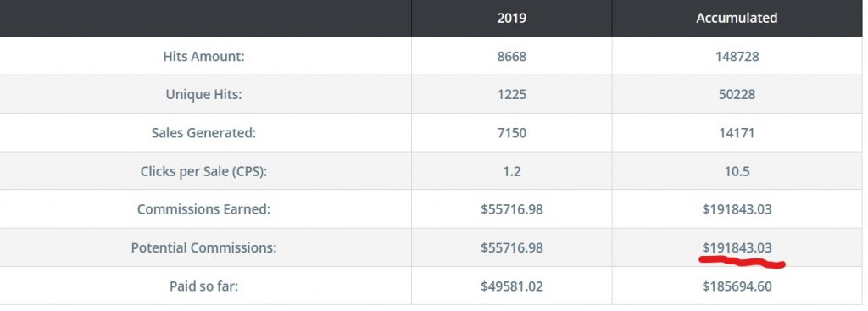Click 2019 sales generated value 7150

coord(511,133)
